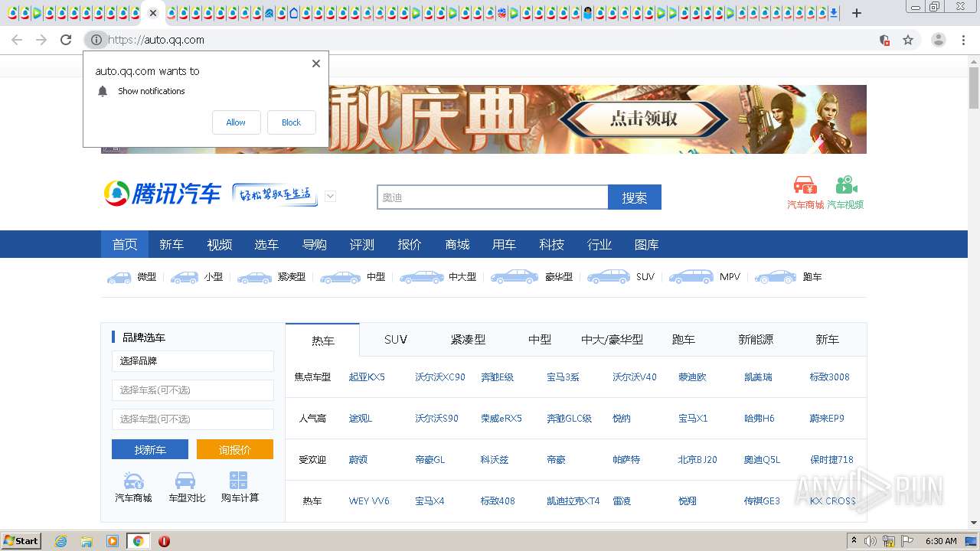The image size is (980, 551).
Task: Open the Windows Start menu
Action: pyautogui.click(x=21, y=541)
